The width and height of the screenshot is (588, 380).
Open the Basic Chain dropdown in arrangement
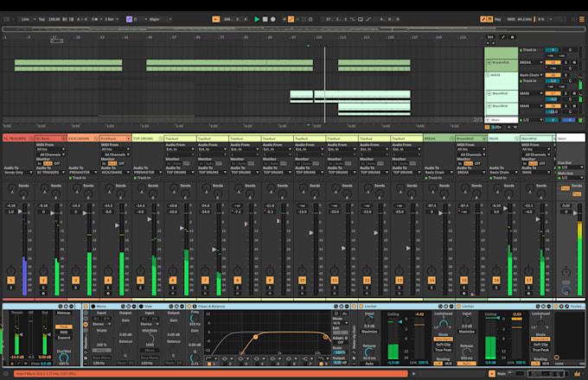[531, 75]
